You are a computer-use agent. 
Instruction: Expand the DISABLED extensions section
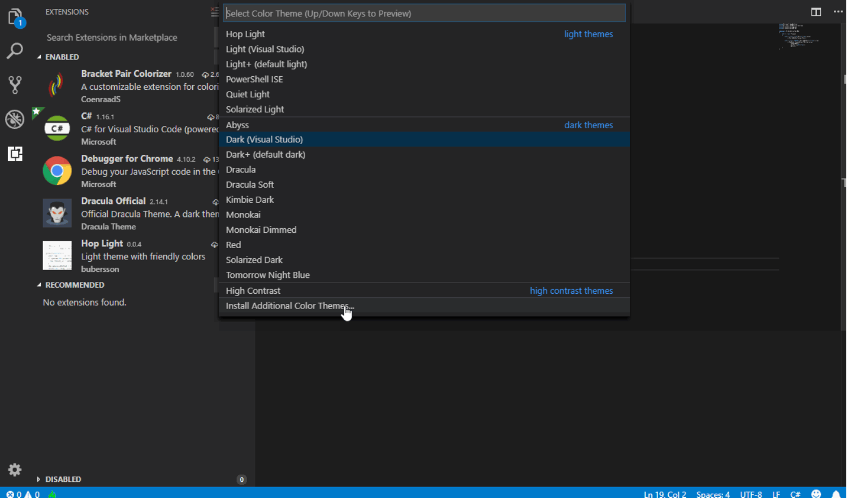[x=62, y=479]
